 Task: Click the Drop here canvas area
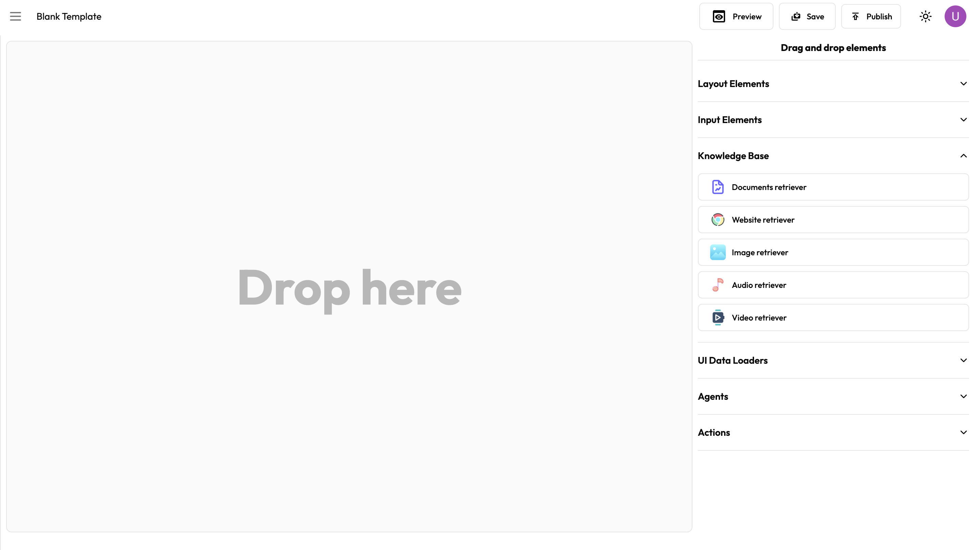click(349, 287)
